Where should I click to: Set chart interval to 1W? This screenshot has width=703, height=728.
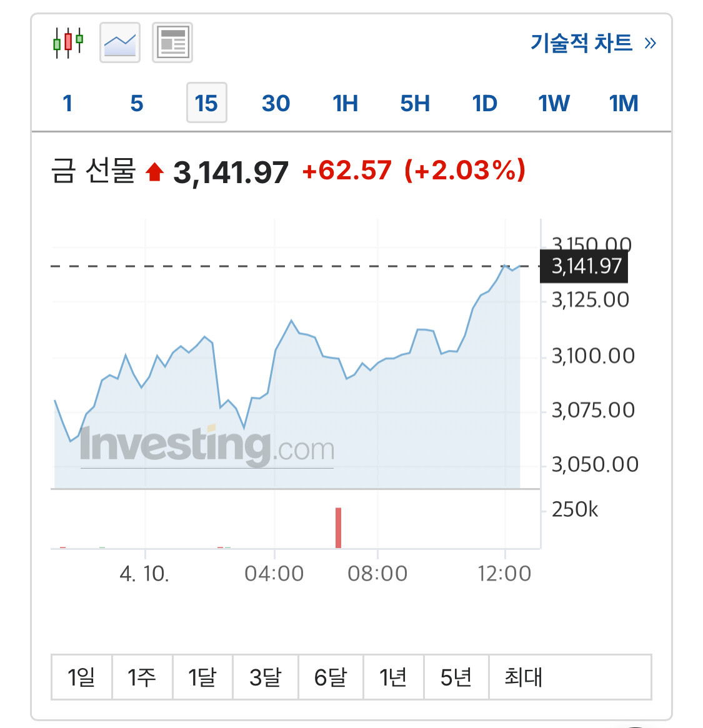point(554,103)
